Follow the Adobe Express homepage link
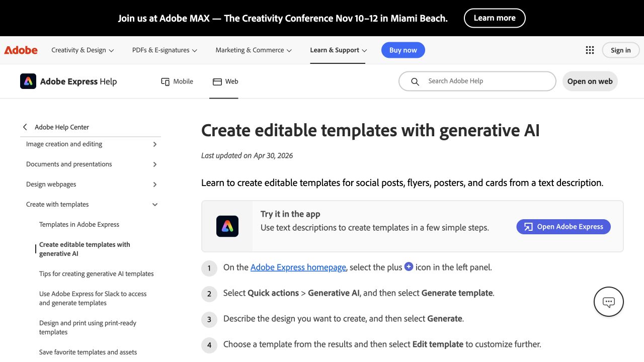The width and height of the screenshot is (644, 362). (x=298, y=267)
